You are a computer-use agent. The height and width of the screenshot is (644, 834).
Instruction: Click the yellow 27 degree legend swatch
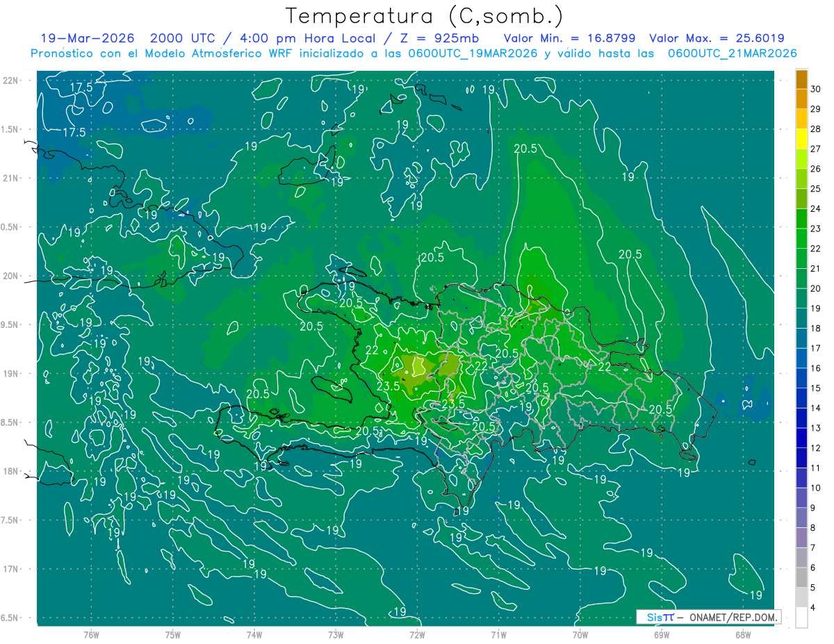click(x=801, y=140)
